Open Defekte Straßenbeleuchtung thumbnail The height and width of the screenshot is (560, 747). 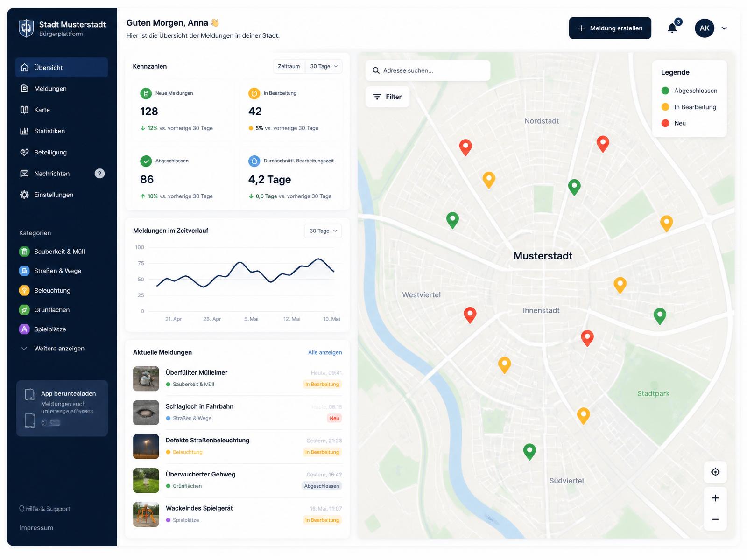tap(146, 447)
